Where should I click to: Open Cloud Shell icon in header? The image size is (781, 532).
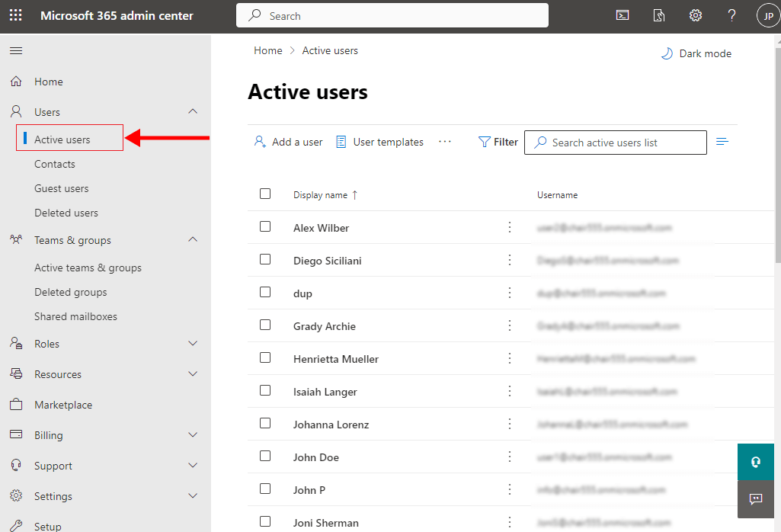623,15
